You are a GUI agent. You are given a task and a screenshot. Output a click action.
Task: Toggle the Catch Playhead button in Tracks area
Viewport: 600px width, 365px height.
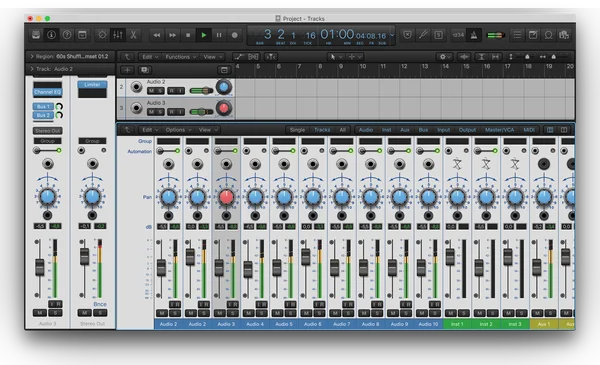pos(271,57)
